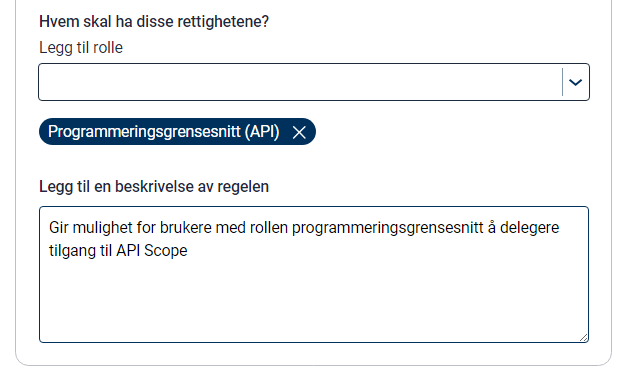Place cursor at the word 'Gir'
The width and height of the screenshot is (639, 366).
pyautogui.click(x=58, y=227)
